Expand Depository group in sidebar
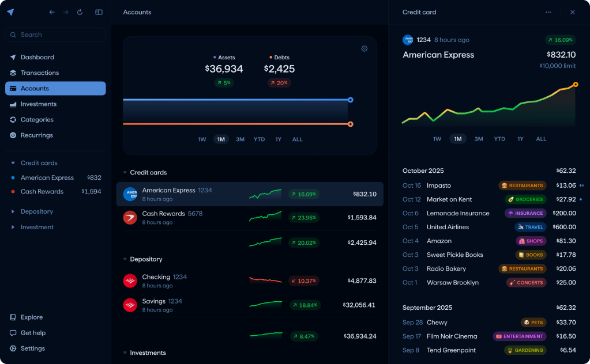The height and width of the screenshot is (364, 590). (13, 211)
